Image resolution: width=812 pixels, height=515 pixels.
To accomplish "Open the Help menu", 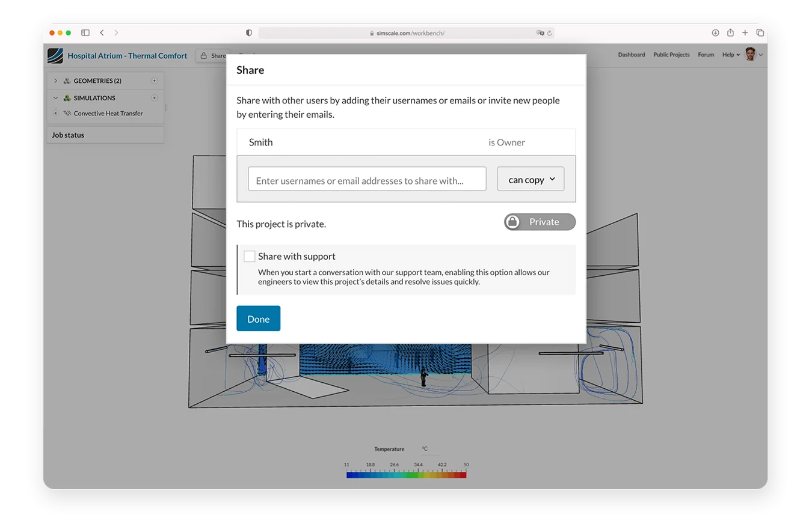I will pos(730,54).
